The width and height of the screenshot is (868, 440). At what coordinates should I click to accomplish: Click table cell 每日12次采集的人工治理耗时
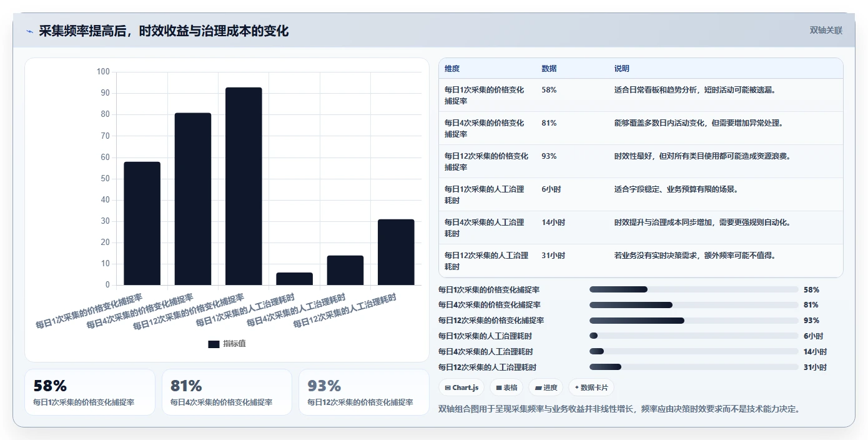(486, 261)
